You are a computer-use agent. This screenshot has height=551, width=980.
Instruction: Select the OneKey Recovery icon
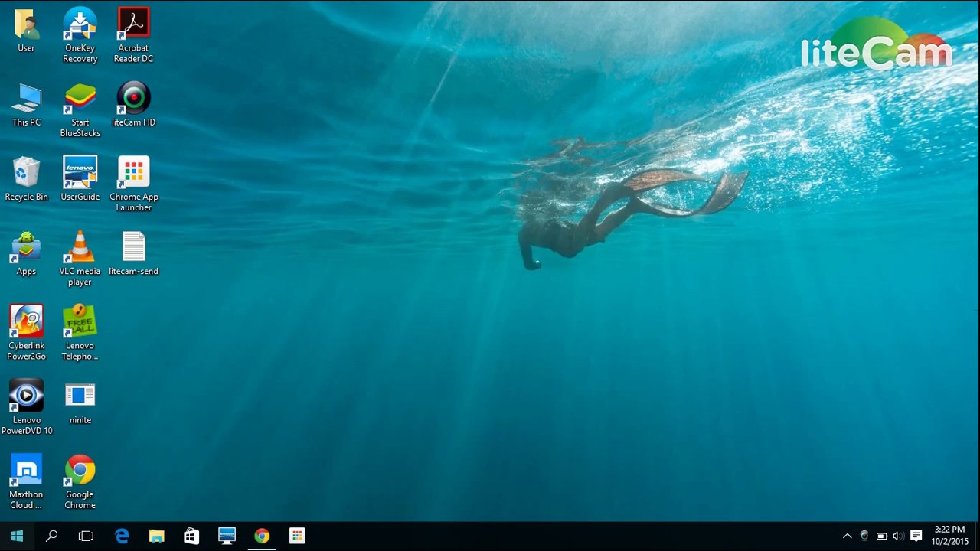80,35
